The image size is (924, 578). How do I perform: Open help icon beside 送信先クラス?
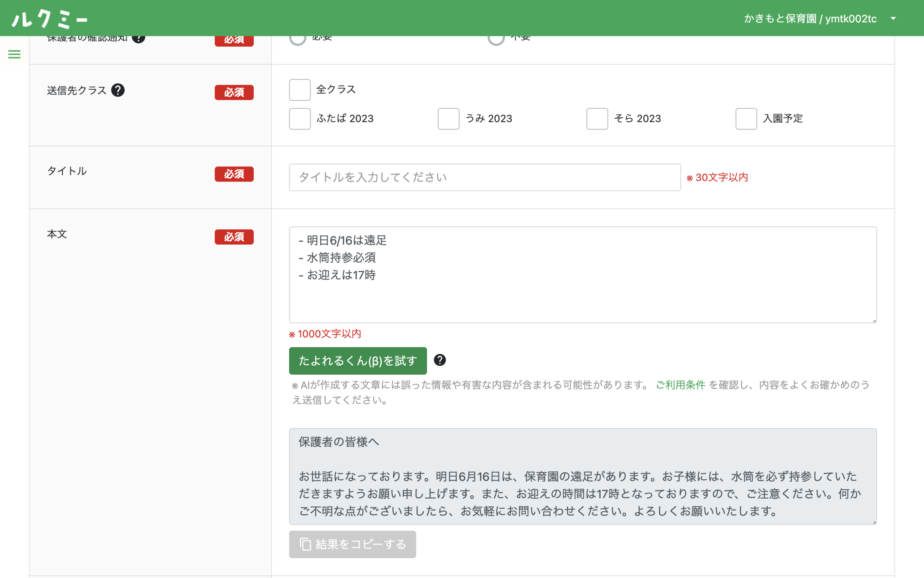118,90
